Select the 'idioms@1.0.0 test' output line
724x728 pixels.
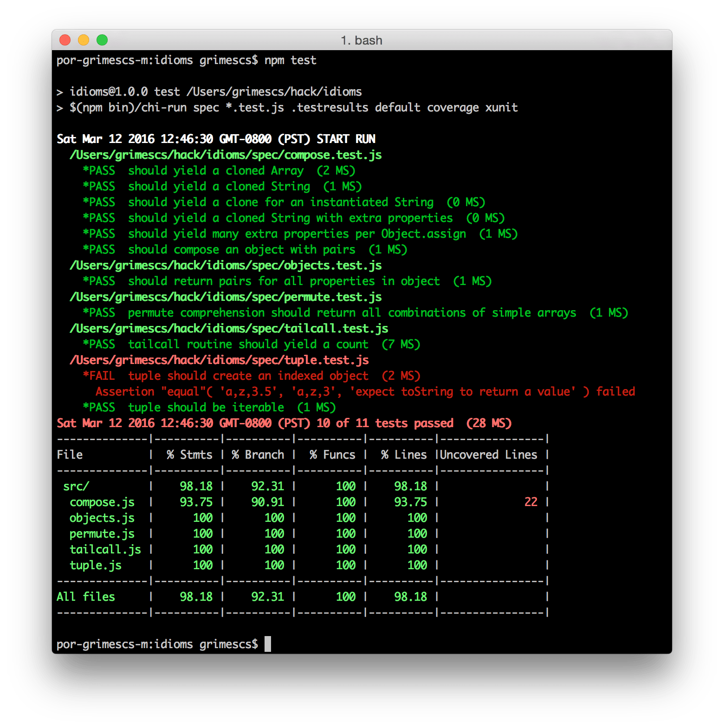point(209,92)
